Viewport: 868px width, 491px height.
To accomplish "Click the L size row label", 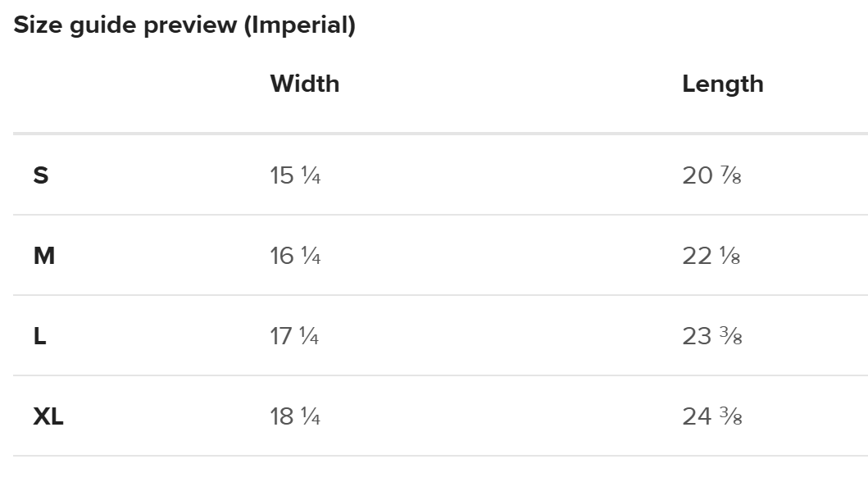I will coord(39,337).
